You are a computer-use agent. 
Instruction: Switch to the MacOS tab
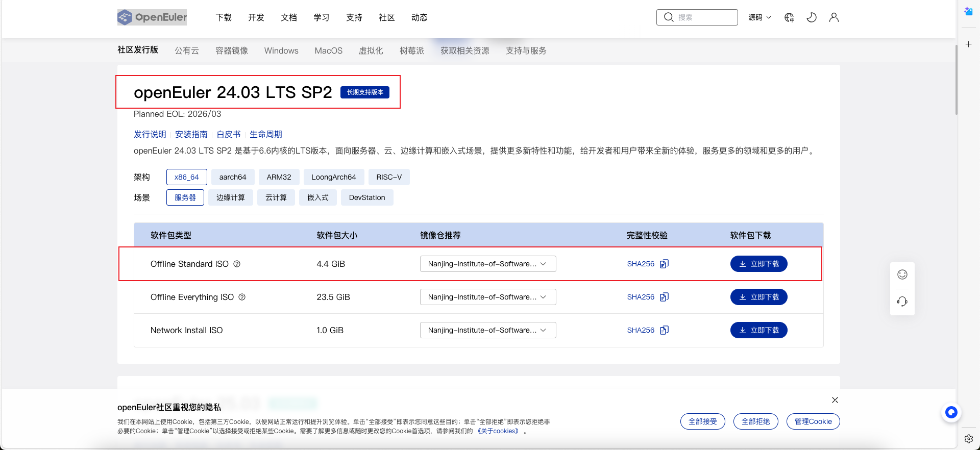329,51
